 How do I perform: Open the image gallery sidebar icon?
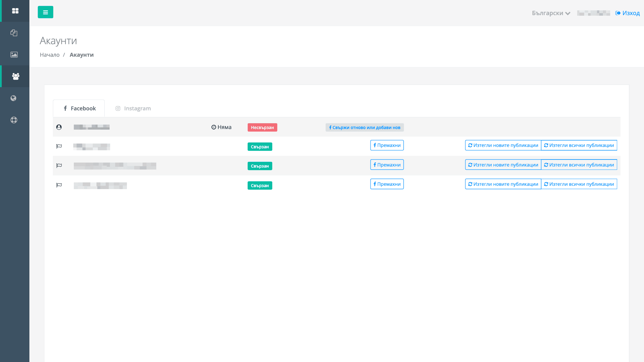point(14,55)
